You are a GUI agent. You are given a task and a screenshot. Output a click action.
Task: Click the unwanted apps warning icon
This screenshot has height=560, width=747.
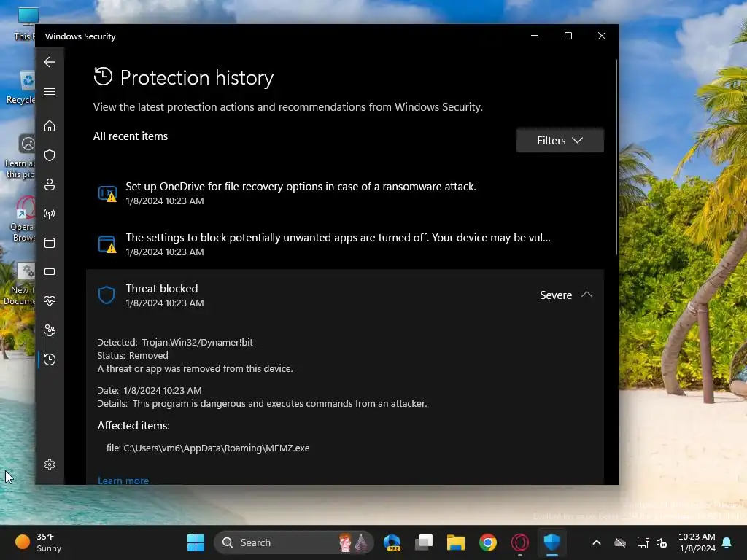107,244
